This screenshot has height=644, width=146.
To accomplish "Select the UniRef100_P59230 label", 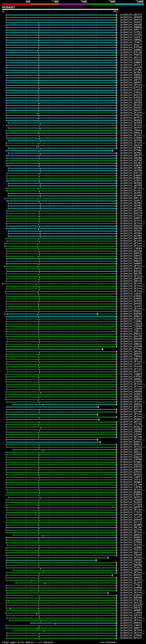I will (x=131, y=115).
